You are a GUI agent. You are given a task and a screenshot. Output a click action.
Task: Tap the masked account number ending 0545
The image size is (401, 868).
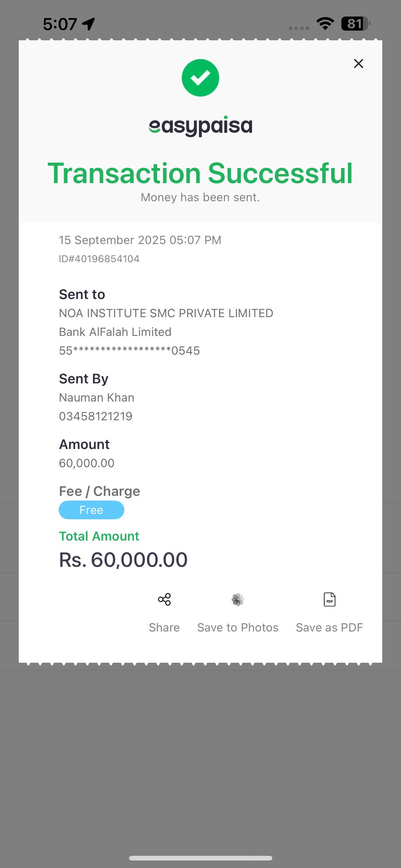point(129,351)
